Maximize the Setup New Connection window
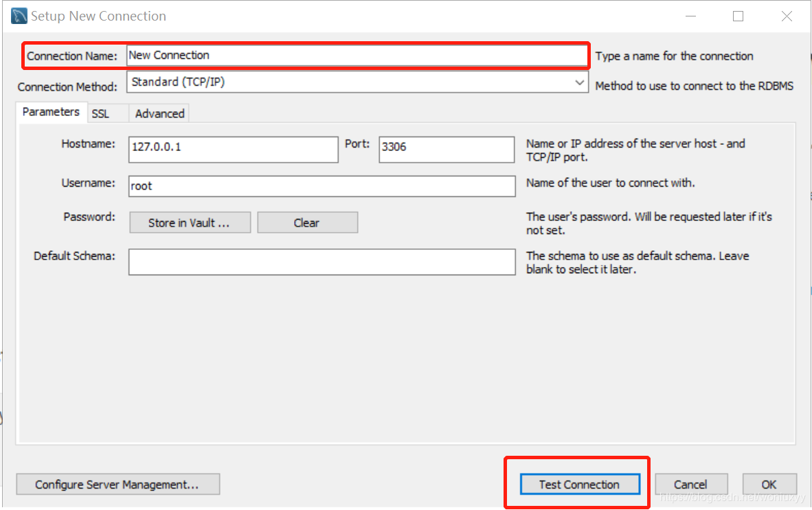The image size is (812, 510). [x=738, y=16]
